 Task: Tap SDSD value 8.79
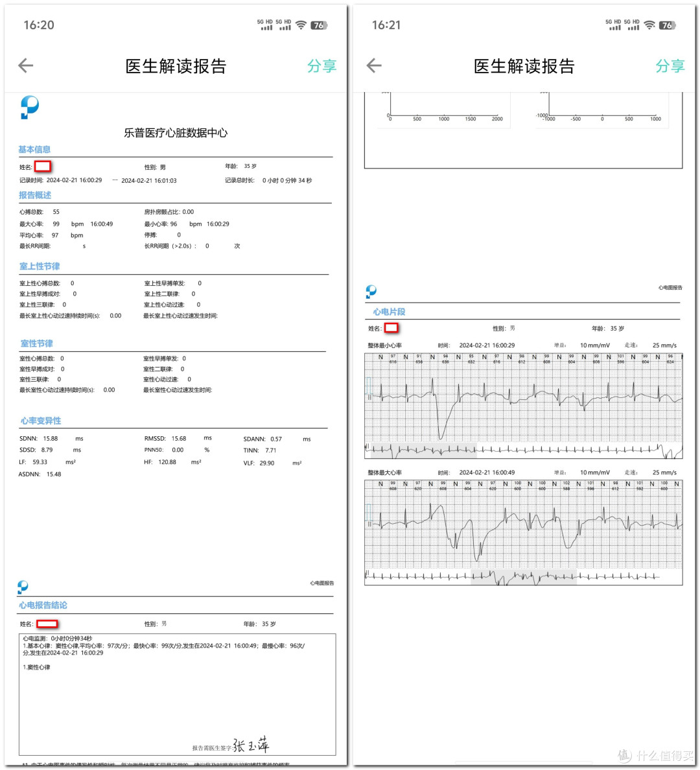point(47,450)
